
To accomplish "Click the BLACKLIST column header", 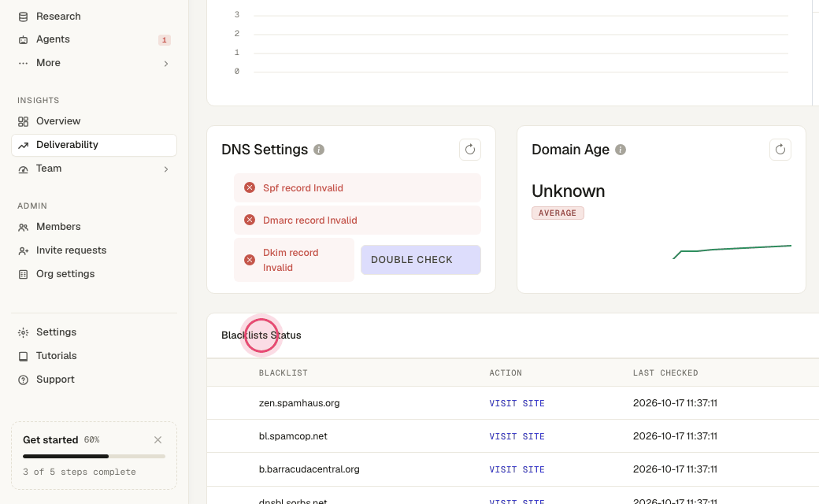I will (283, 373).
